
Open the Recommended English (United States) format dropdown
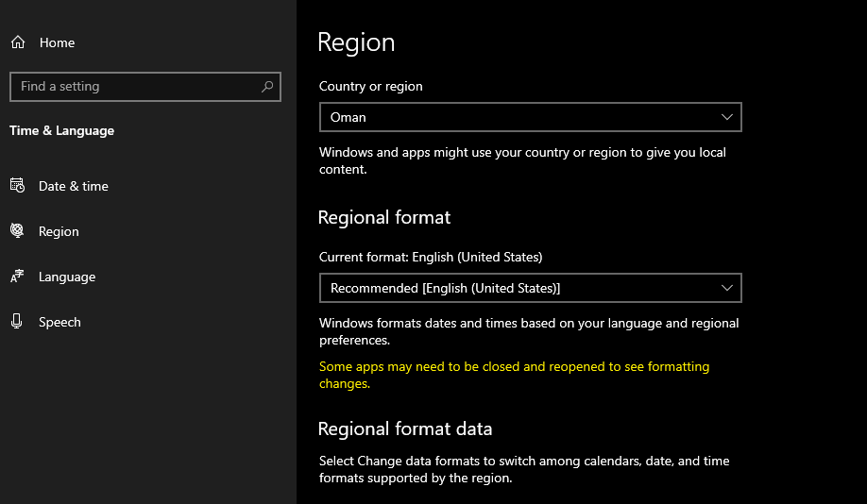(x=530, y=288)
